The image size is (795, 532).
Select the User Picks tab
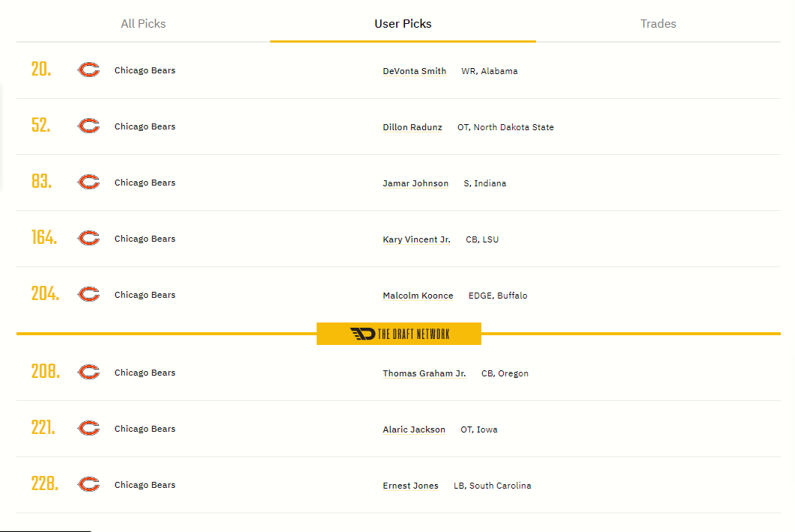tap(403, 24)
